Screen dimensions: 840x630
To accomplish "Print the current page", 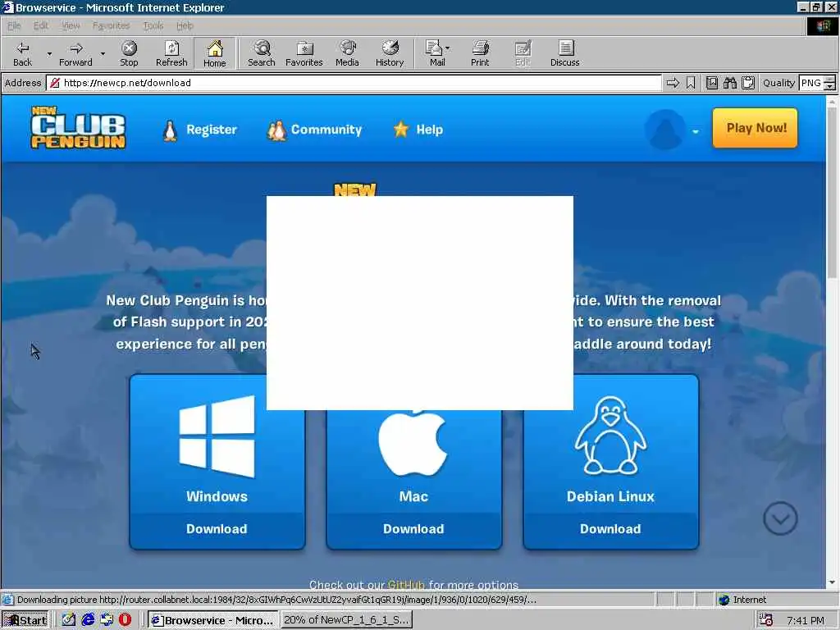I will [x=480, y=53].
